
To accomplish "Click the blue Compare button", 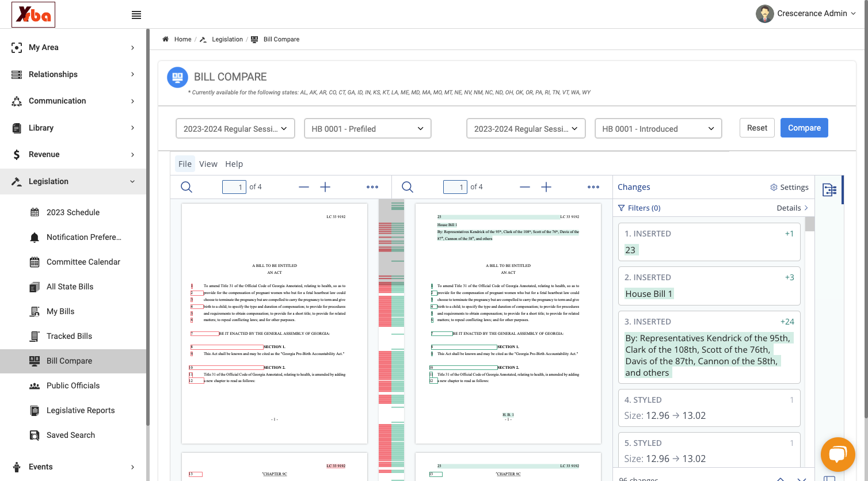I will pyautogui.click(x=804, y=128).
